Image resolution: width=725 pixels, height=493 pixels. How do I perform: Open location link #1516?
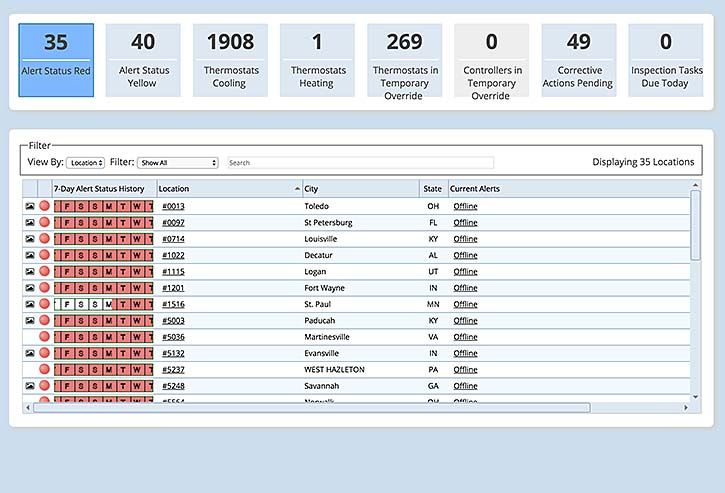pos(173,304)
